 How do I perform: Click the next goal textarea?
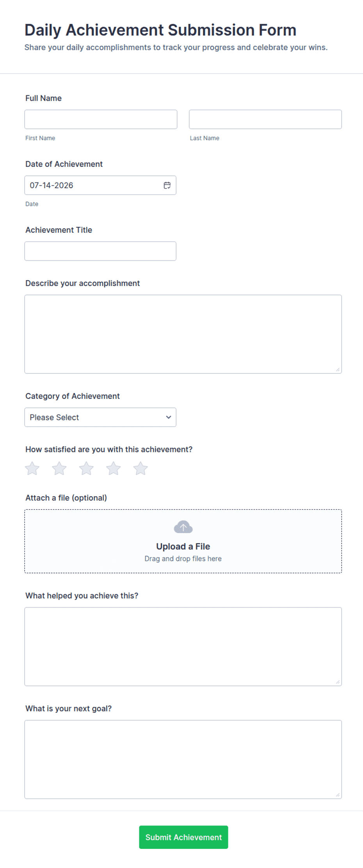183,759
